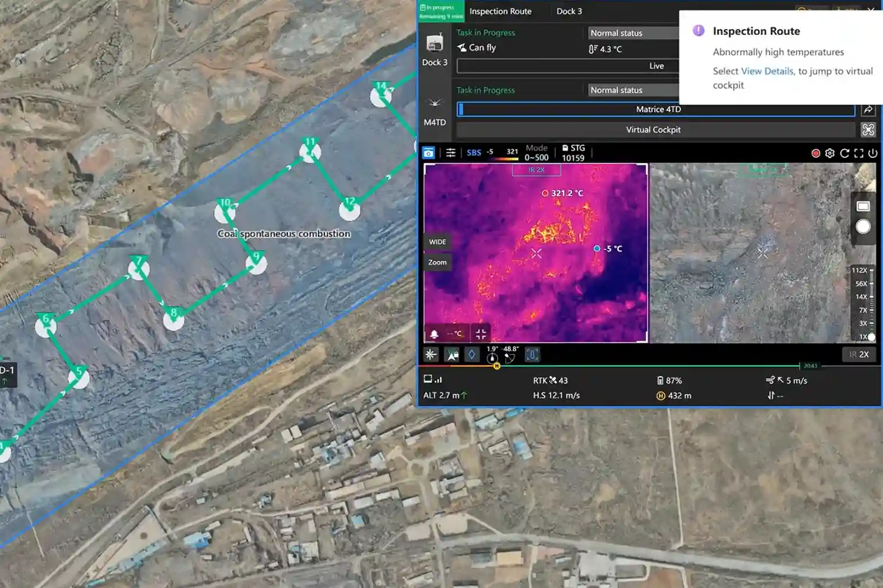Switch the camera from WIDE to Zoom
Viewport: 883px width, 588px height.
pos(437,262)
